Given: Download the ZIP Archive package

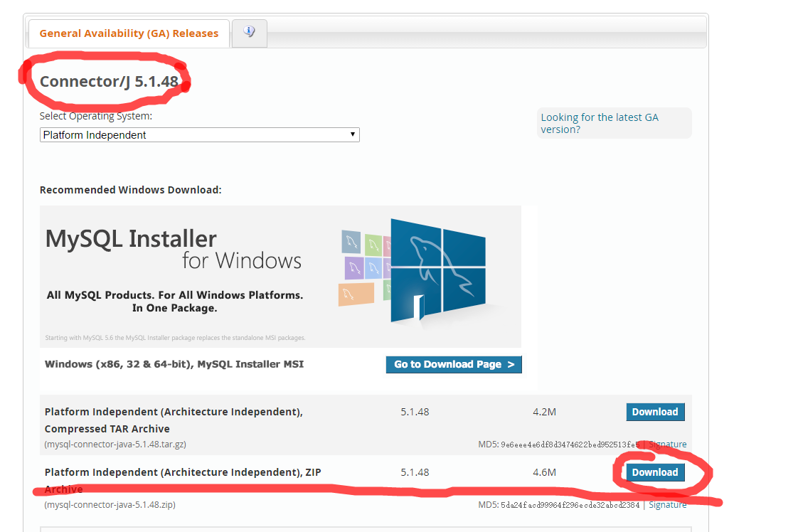Looking at the screenshot, I should pos(655,472).
